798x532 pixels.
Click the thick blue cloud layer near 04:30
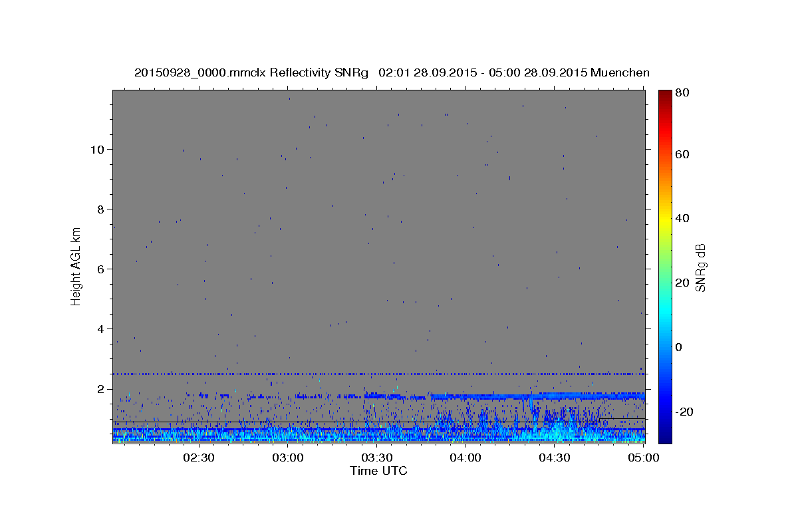click(x=555, y=396)
